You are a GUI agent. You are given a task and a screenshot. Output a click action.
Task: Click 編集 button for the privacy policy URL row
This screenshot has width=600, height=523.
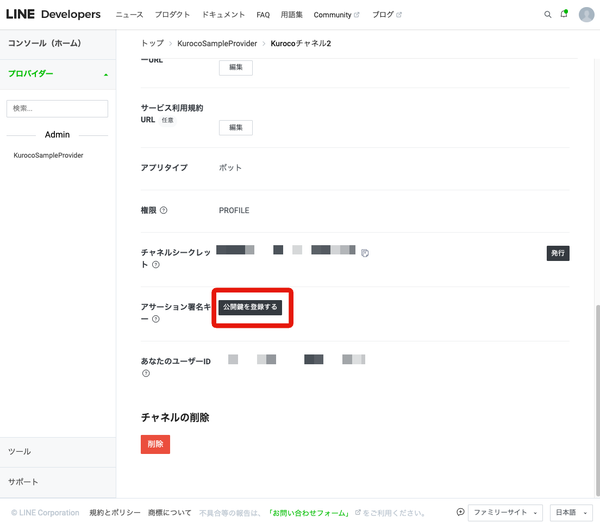236,67
